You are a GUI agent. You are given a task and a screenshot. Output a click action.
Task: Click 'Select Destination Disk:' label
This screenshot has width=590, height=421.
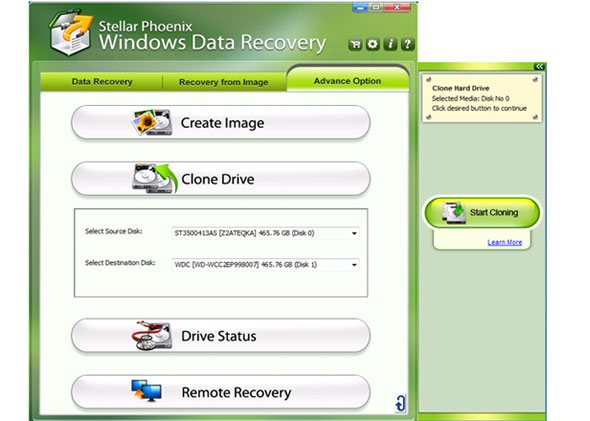pos(120,263)
